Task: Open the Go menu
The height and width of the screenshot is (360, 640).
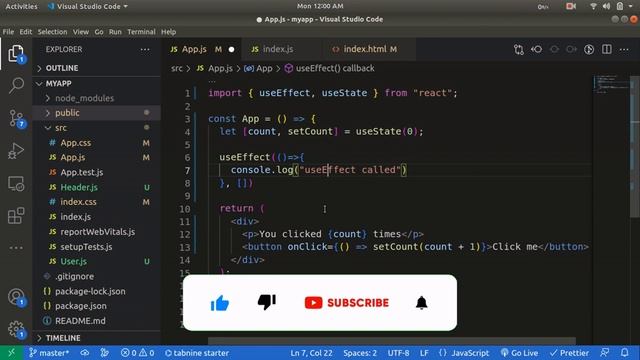Action: [x=99, y=32]
